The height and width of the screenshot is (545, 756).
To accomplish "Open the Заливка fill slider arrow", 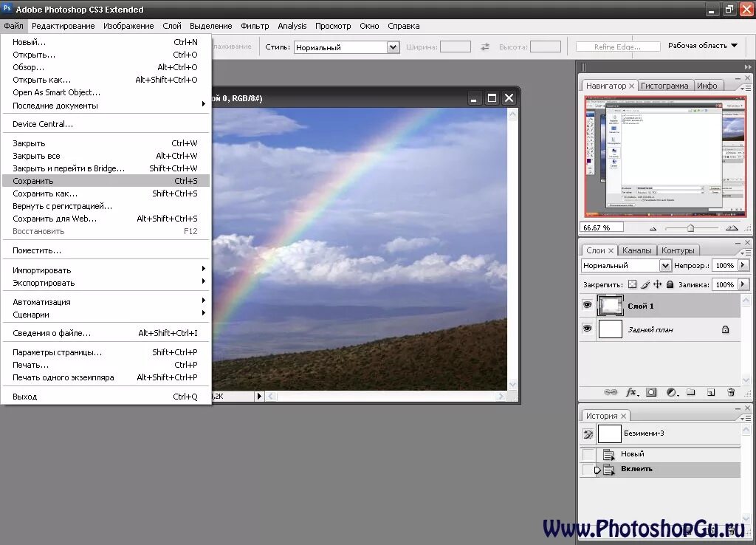I will click(743, 284).
